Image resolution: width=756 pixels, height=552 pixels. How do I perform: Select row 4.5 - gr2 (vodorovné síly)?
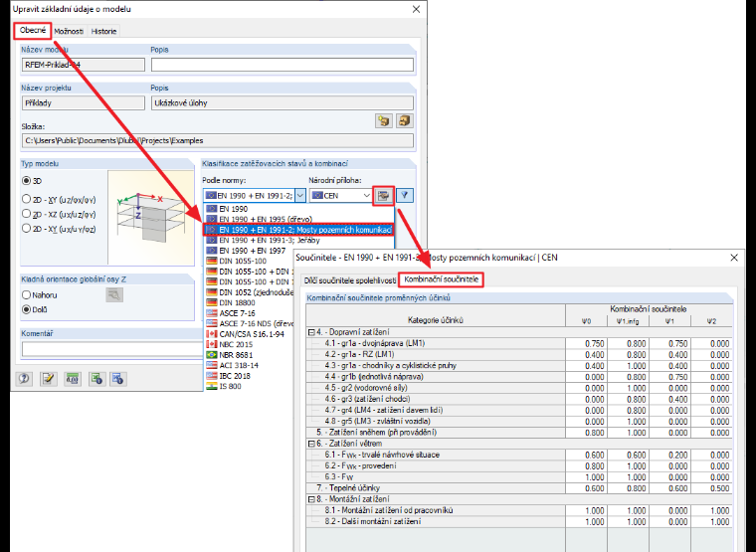point(519,388)
